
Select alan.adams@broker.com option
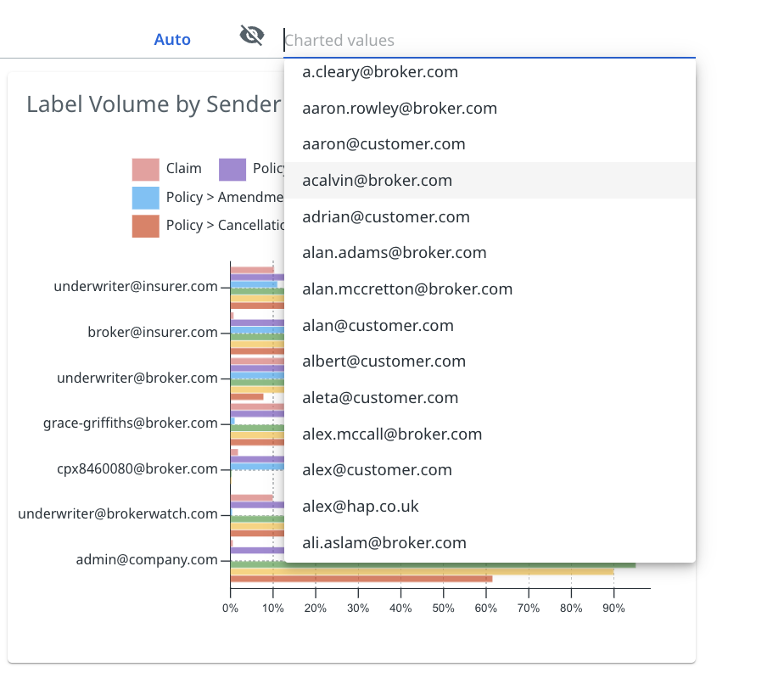click(395, 253)
